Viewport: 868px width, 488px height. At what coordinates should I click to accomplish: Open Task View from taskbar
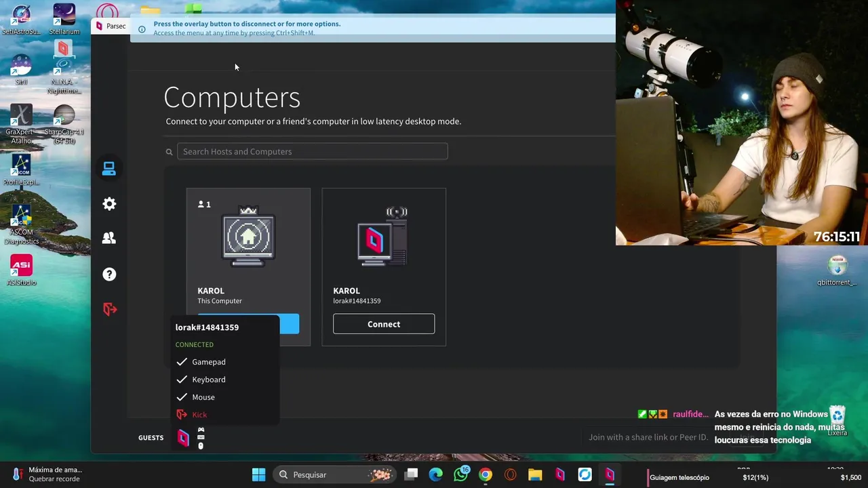point(411,474)
